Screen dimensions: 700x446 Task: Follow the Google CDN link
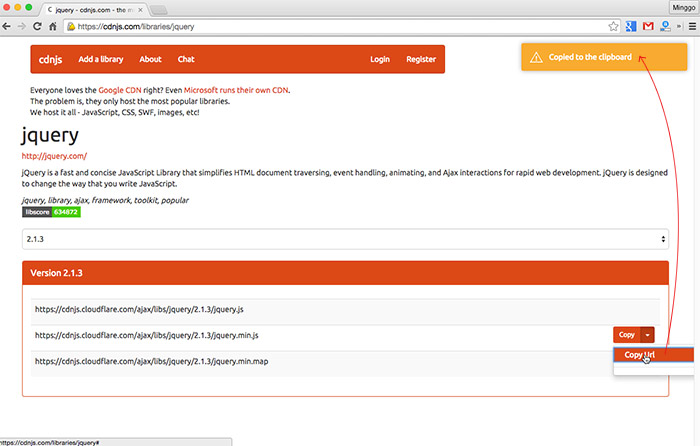(120, 90)
